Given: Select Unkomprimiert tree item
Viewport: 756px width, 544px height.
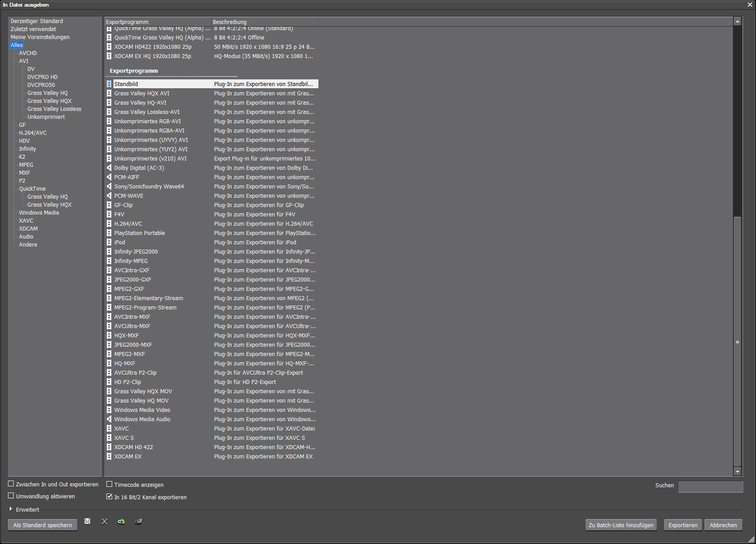Looking at the screenshot, I should click(46, 117).
